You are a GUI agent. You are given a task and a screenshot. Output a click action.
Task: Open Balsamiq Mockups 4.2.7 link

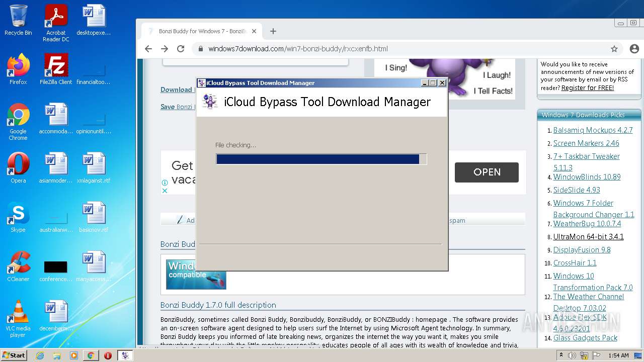tap(593, 130)
